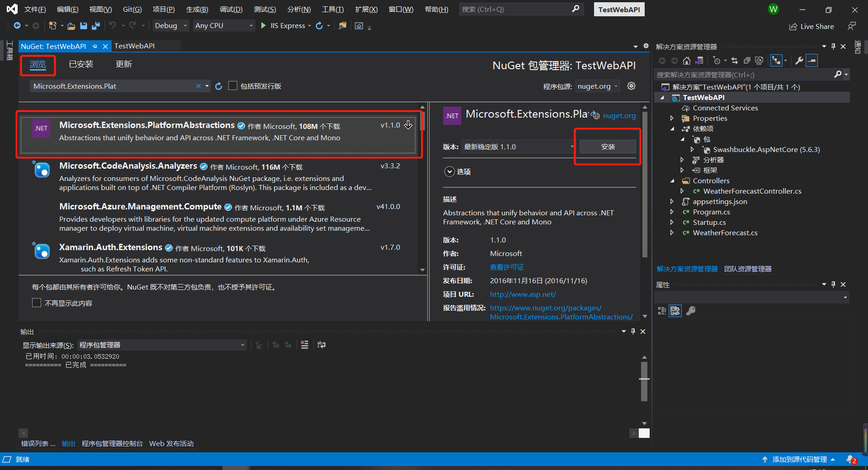
Task: Expand the Properties node in Solution Explorer
Action: pos(672,119)
